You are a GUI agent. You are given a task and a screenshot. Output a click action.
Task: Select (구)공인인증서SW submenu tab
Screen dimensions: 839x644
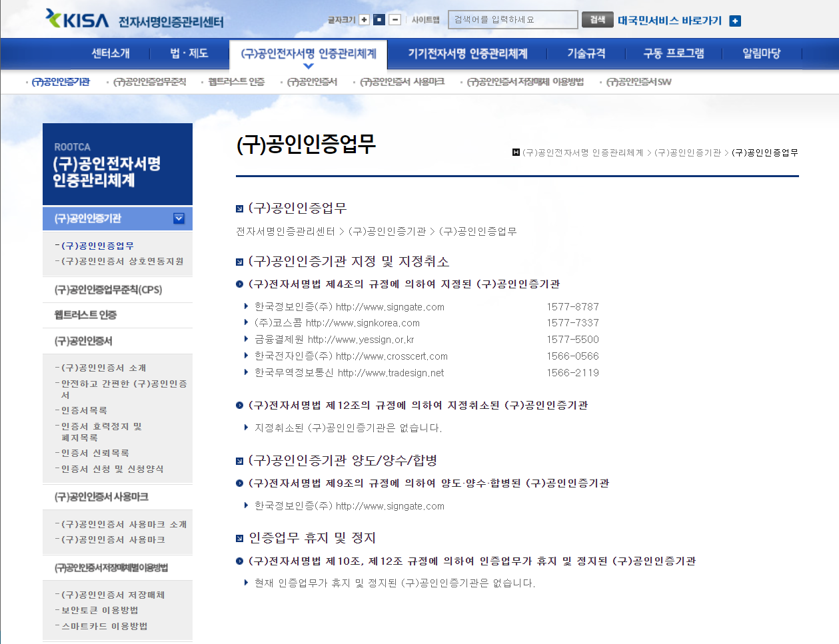coord(638,82)
